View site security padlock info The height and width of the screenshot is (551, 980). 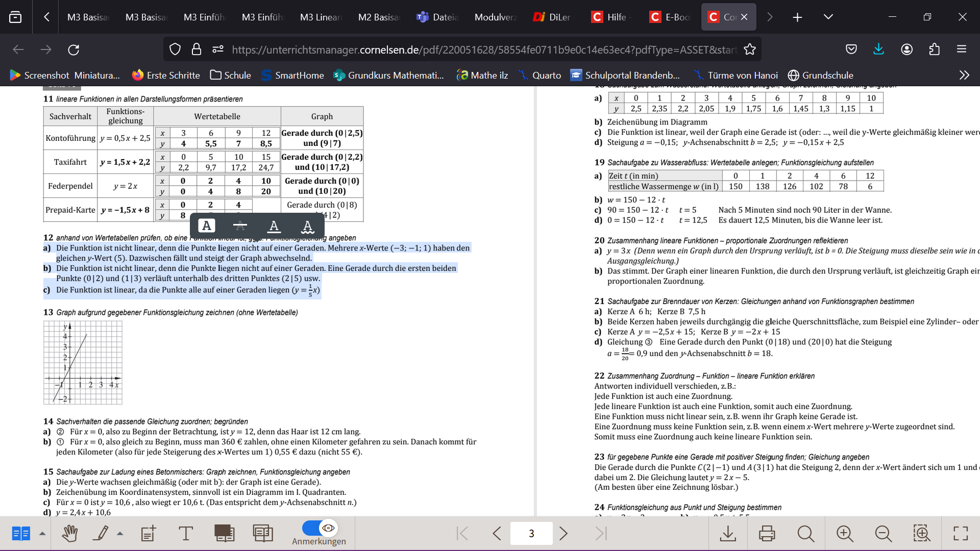(x=197, y=49)
